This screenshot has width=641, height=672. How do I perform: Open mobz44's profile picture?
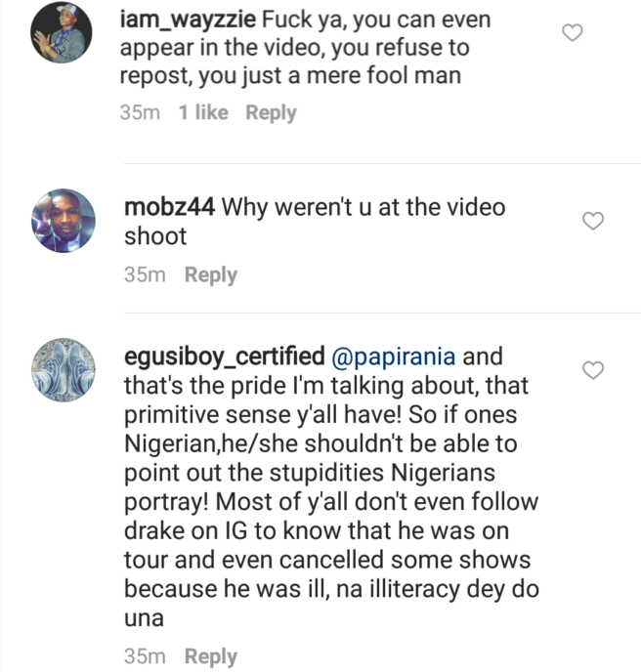(64, 221)
